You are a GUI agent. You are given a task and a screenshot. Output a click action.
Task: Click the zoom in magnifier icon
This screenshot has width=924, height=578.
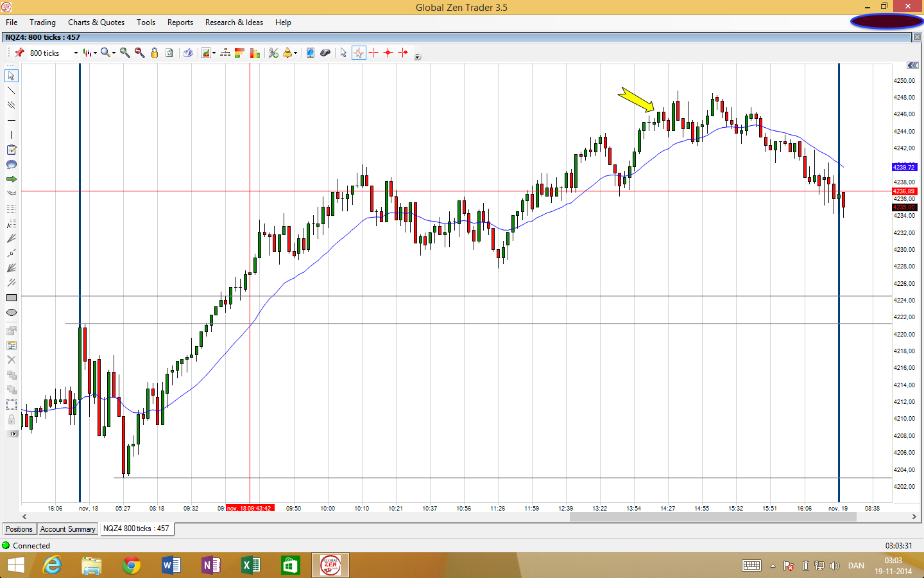[x=124, y=53]
